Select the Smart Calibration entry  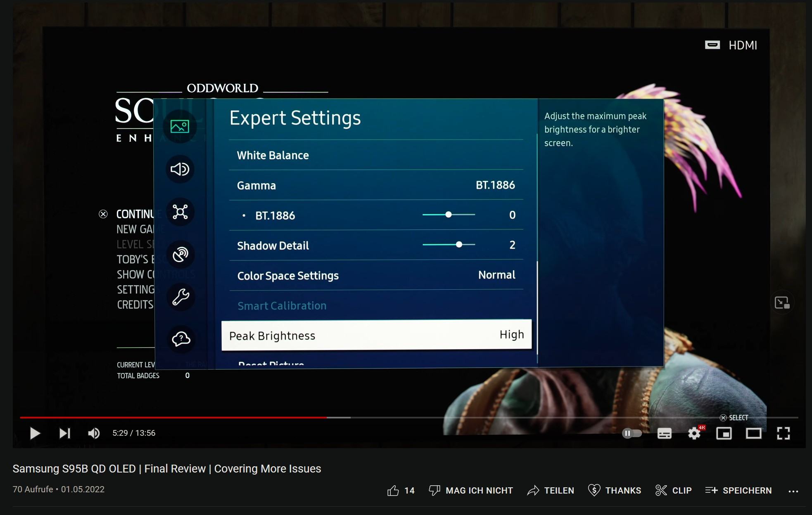(x=376, y=305)
